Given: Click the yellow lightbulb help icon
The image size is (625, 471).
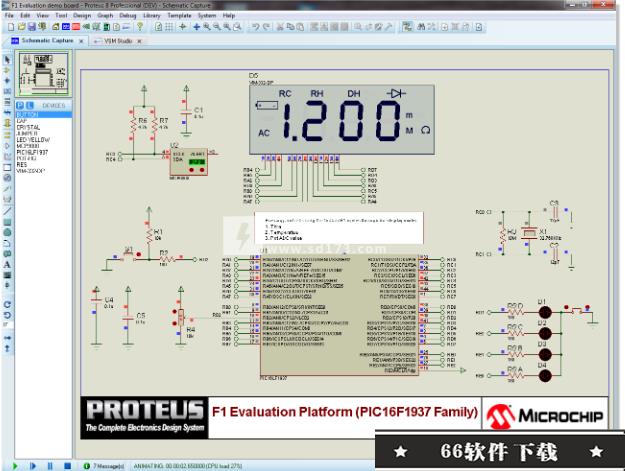Looking at the screenshot, I should coord(140,27).
